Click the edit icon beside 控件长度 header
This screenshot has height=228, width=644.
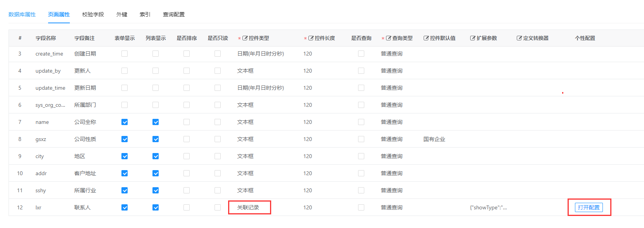click(x=311, y=38)
